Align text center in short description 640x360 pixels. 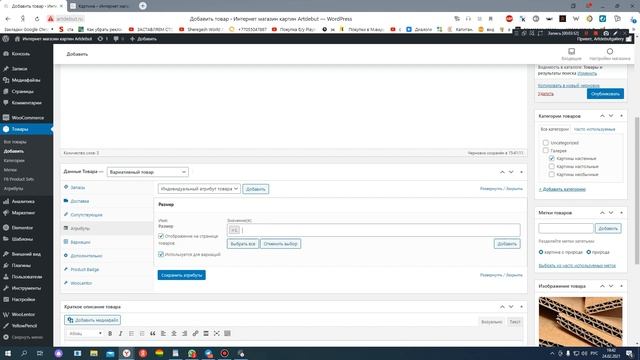[x=174, y=333]
